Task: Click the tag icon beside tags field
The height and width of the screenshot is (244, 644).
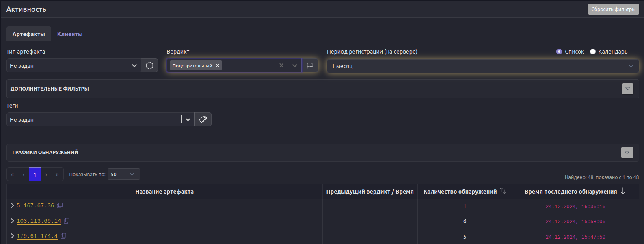Action: [203, 119]
